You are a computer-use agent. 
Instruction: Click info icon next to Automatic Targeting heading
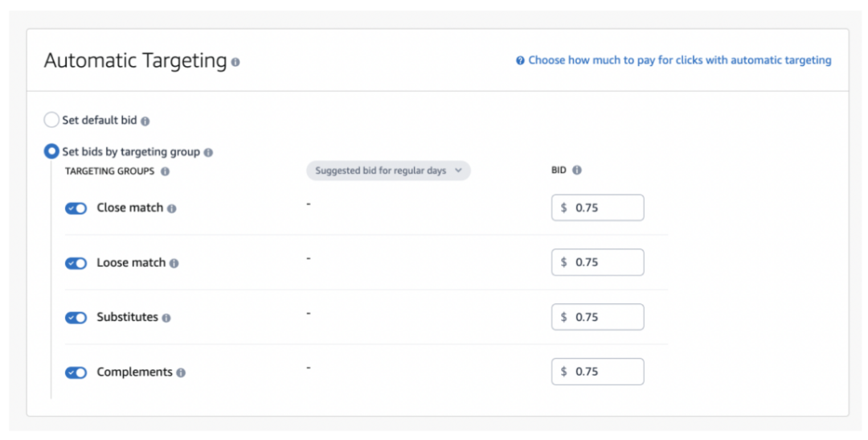click(235, 62)
